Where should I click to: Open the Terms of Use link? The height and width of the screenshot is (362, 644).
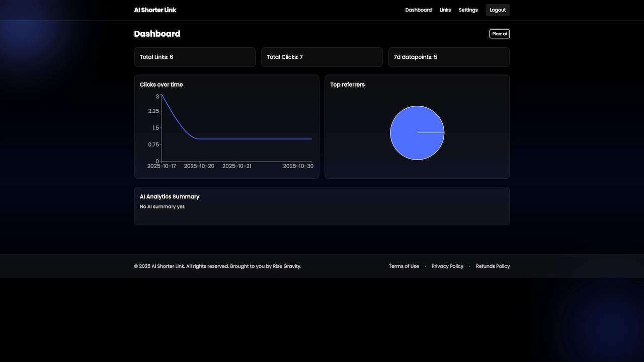(404, 266)
